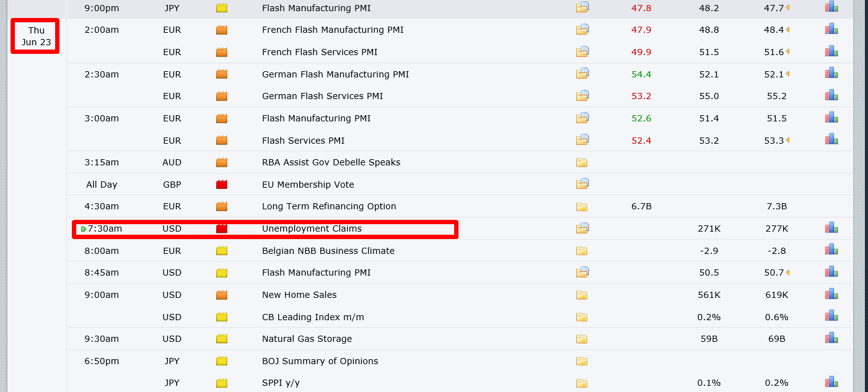Click yellow impact icon for Belgian NBB Business Climate
Viewport: 868px width, 392px height.
(x=222, y=251)
